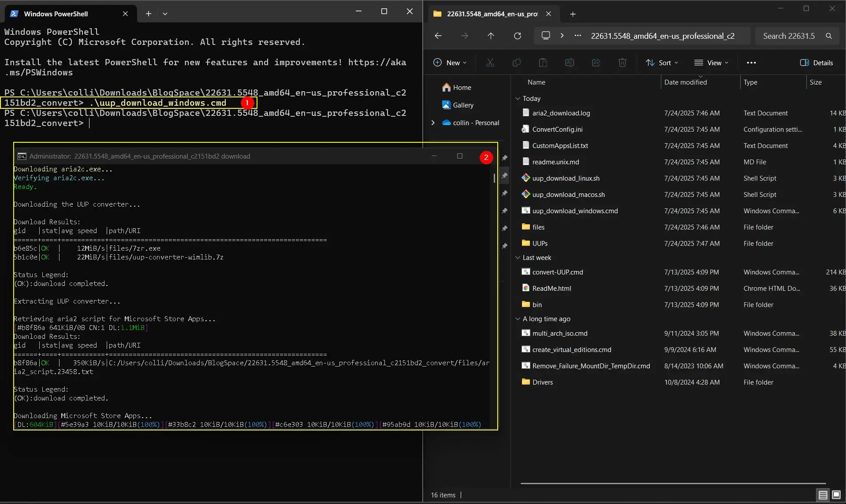Click the search magnifier icon
The width and height of the screenshot is (846, 504).
tap(829, 36)
